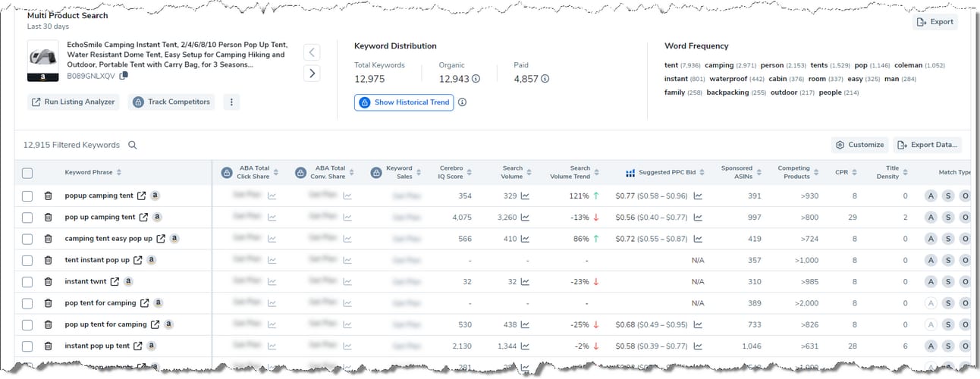
Task: Open external link for 'pop tent for camping'
Action: click(x=143, y=303)
